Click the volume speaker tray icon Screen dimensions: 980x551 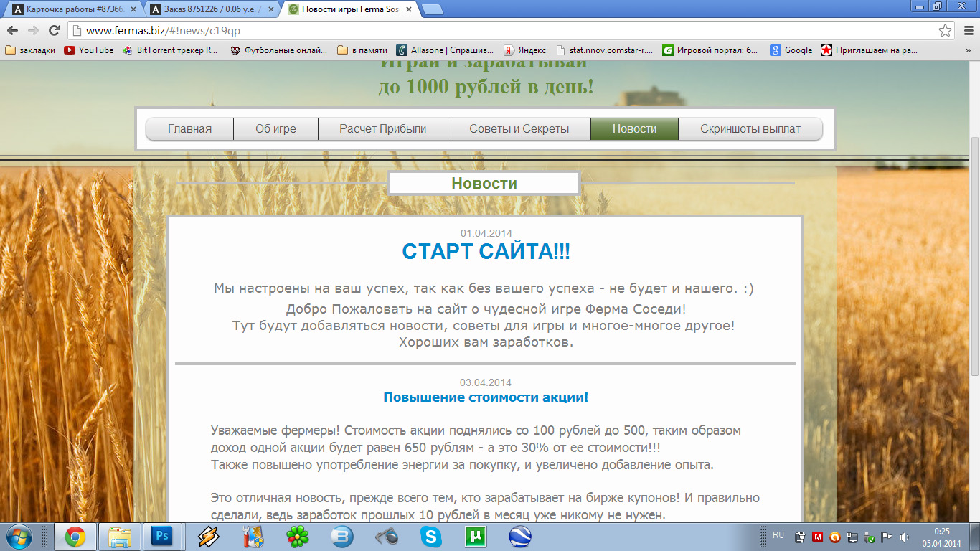click(x=903, y=537)
